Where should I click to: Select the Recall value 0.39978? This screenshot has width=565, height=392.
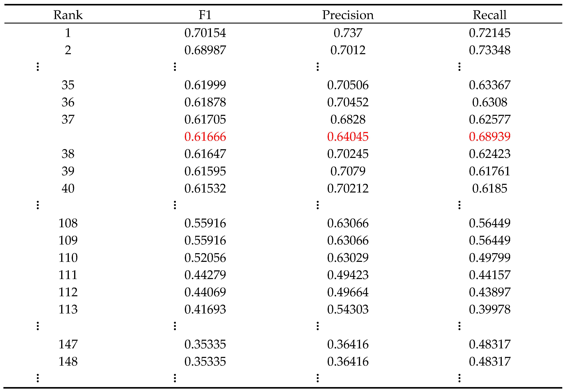coord(489,309)
